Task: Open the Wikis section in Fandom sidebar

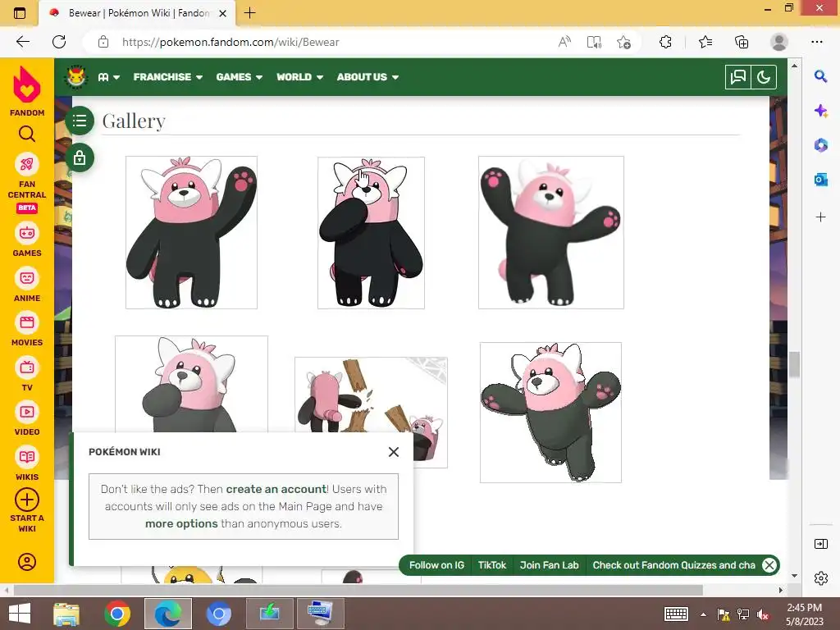Action: (27, 464)
